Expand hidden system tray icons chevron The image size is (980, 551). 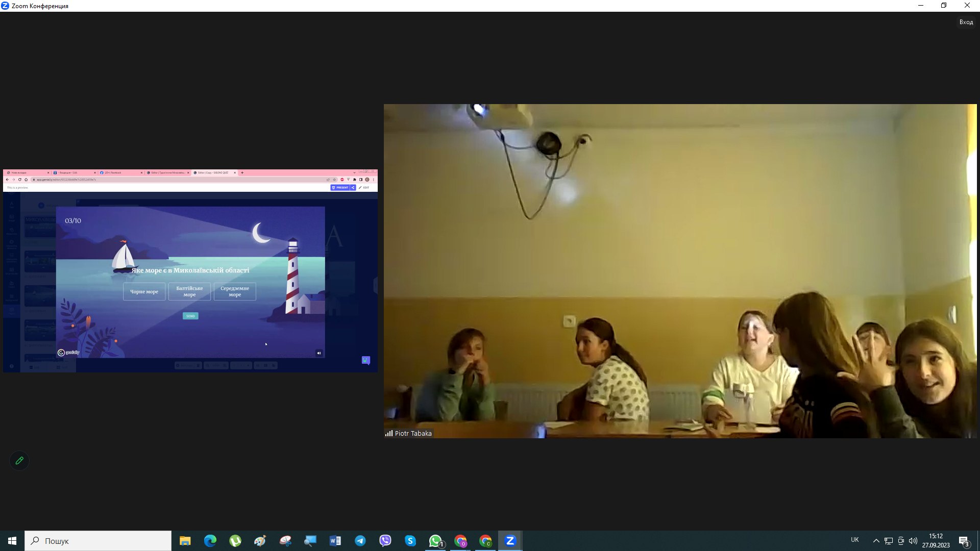click(x=876, y=541)
